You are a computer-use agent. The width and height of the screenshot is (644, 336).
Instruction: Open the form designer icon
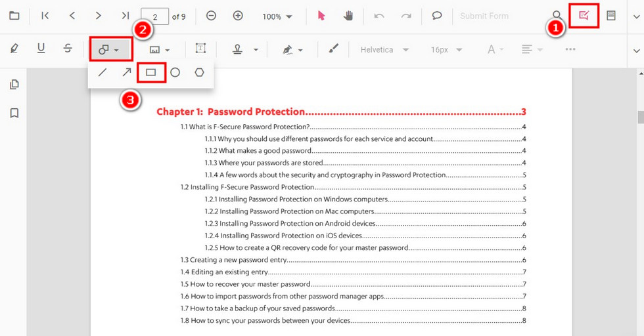click(x=611, y=16)
